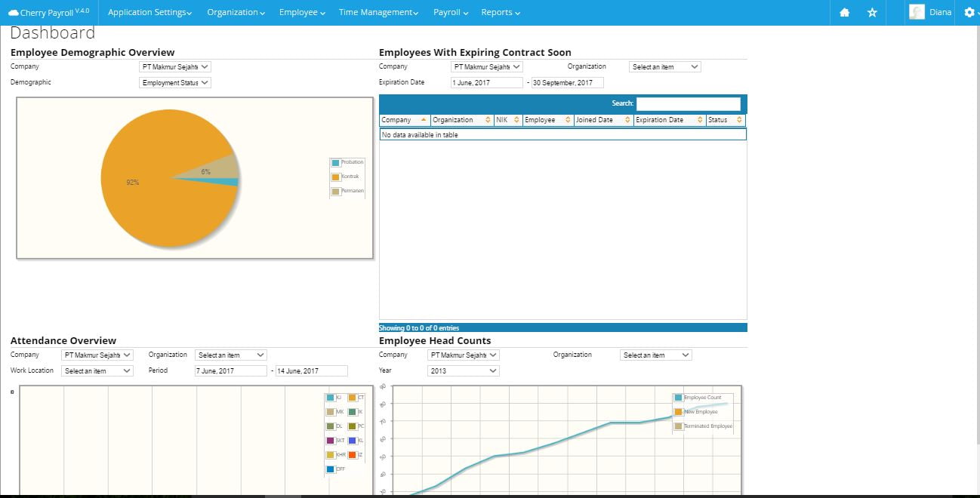Click the Kontrak legend color swatch
The image size is (980, 498).
tap(336, 177)
